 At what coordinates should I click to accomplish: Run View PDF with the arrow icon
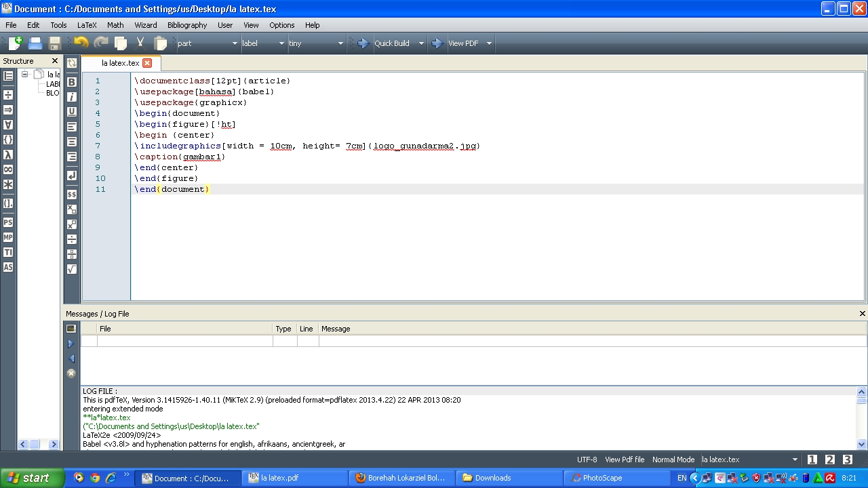(x=437, y=43)
